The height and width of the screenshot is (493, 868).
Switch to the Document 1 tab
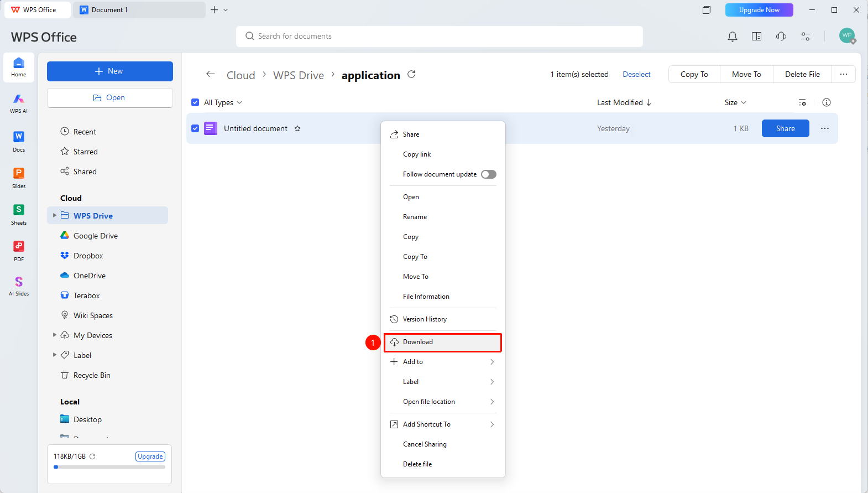140,10
